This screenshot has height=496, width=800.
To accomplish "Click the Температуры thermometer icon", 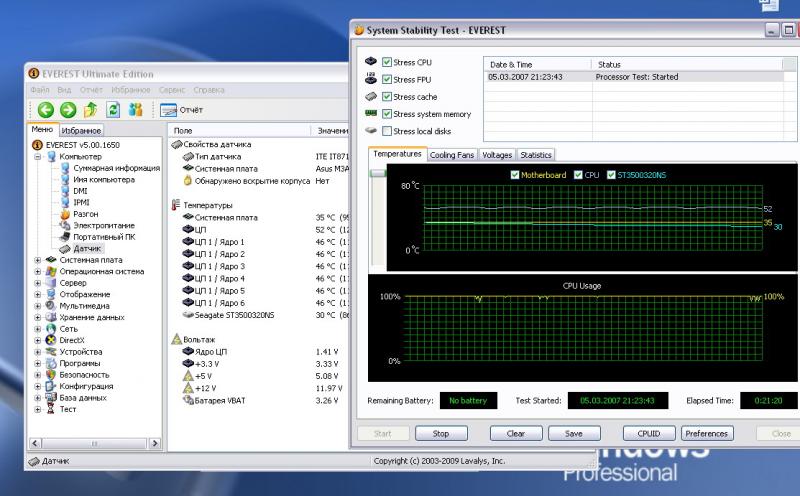I will [176, 205].
